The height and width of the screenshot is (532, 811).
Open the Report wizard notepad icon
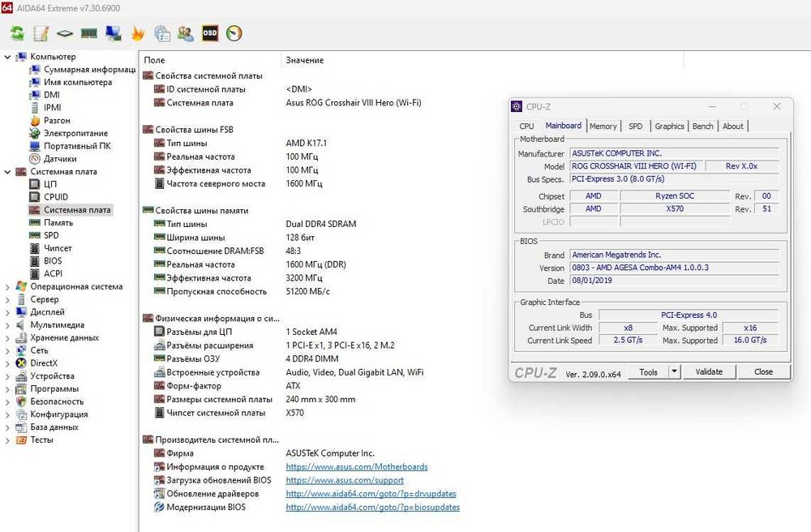[41, 33]
